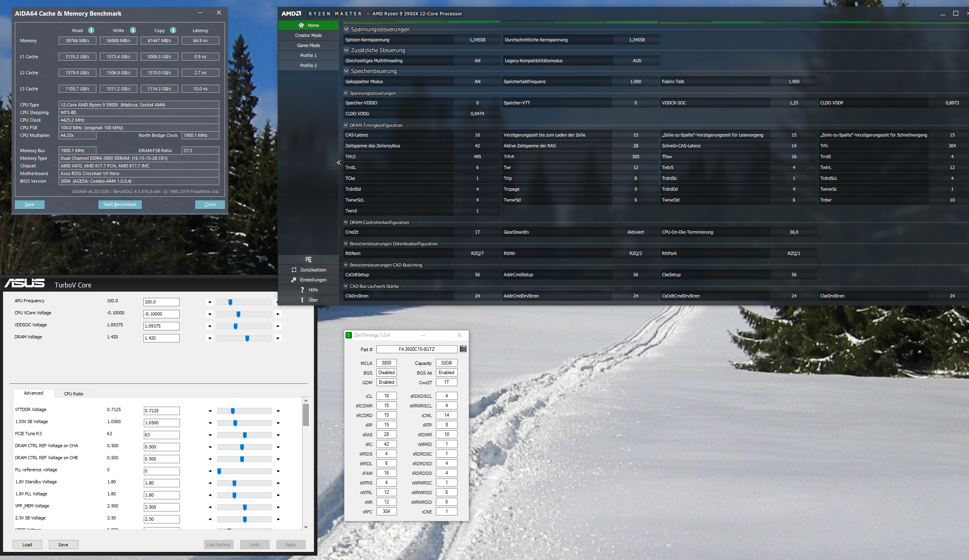Click the Apply button in TurboV Core
Screen dimensions: 969x560
(x=291, y=545)
